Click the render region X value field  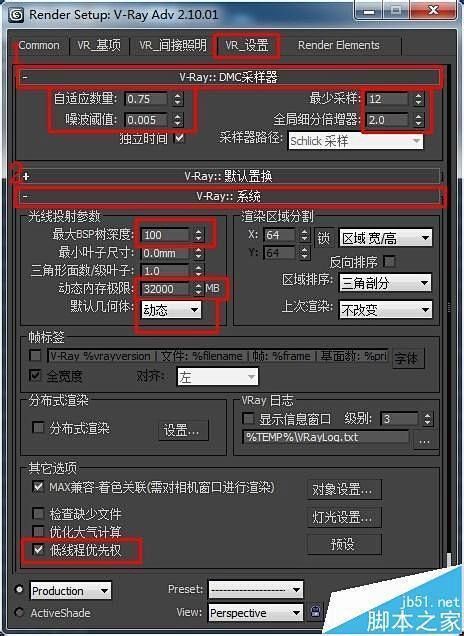tap(280, 235)
